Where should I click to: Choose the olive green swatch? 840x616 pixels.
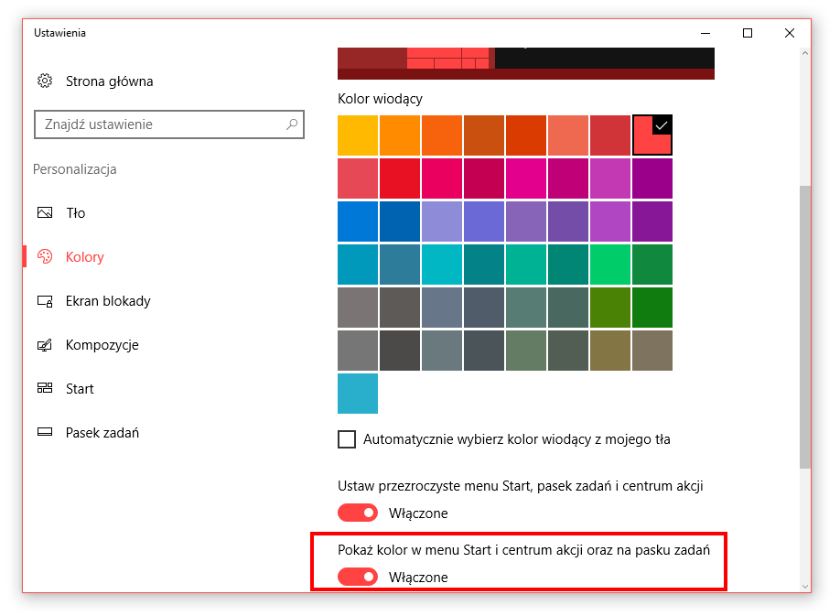tap(610, 308)
